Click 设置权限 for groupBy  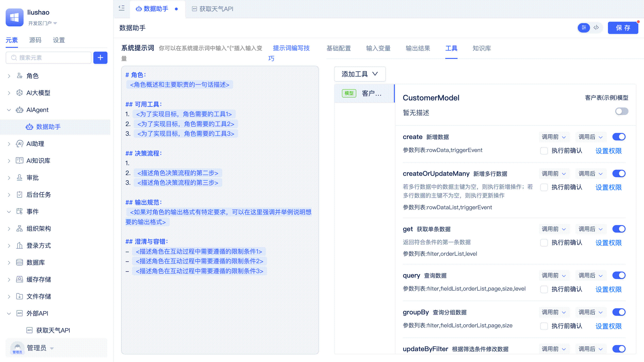pos(608,326)
